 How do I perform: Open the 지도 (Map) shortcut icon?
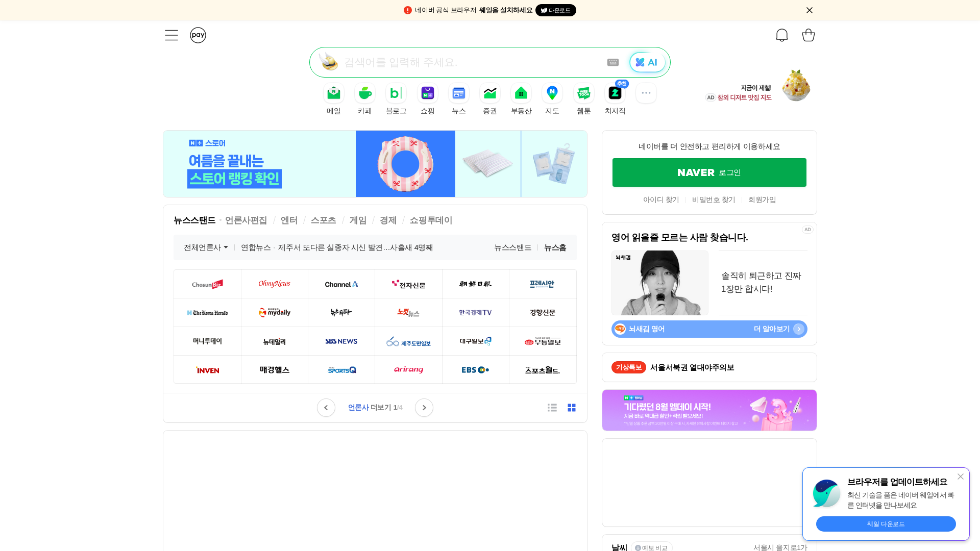pyautogui.click(x=552, y=93)
